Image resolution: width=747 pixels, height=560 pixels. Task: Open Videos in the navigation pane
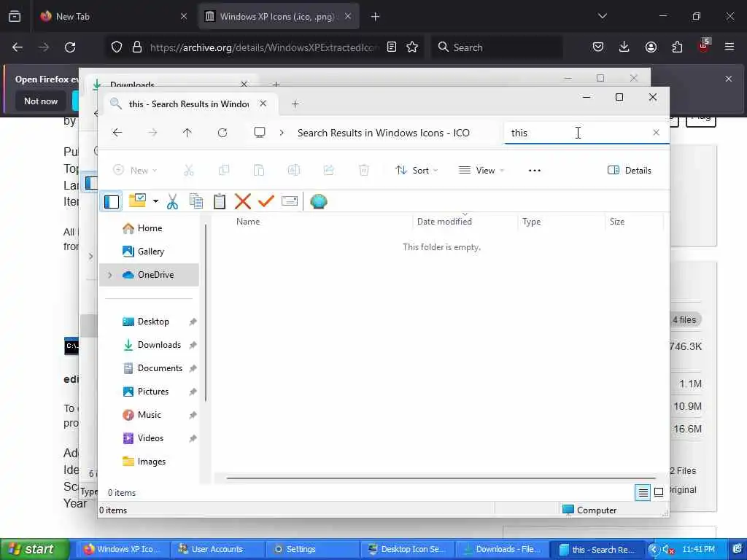click(x=149, y=438)
